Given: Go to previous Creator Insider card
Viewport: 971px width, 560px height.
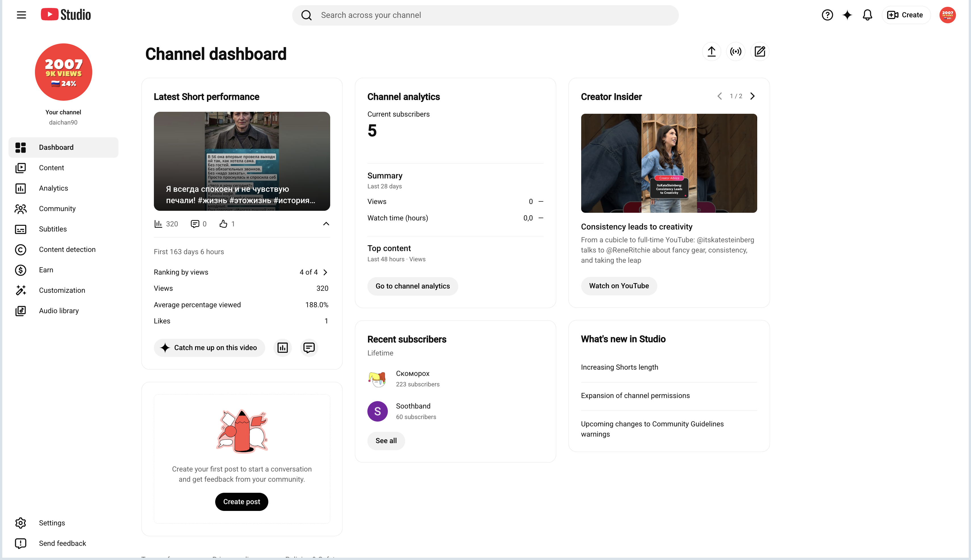Looking at the screenshot, I should [719, 96].
